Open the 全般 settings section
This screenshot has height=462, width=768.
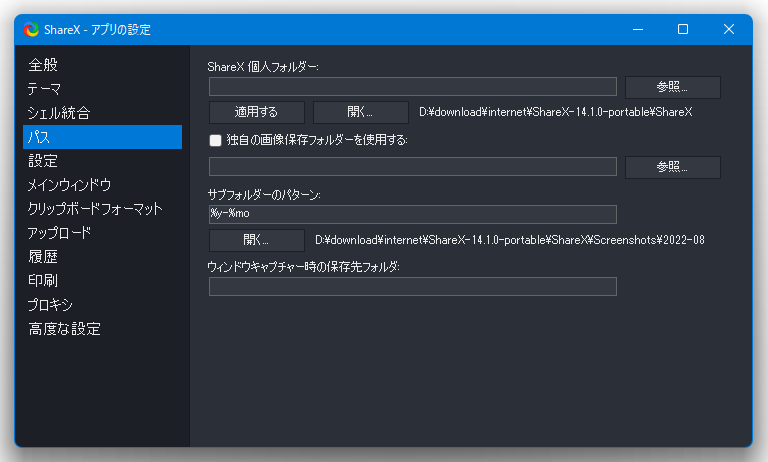click(102, 65)
